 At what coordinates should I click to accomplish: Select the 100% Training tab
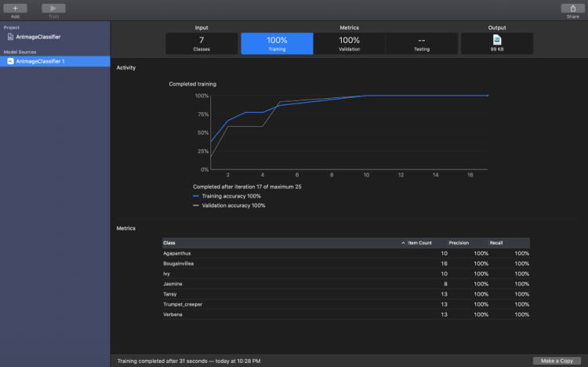(x=276, y=43)
